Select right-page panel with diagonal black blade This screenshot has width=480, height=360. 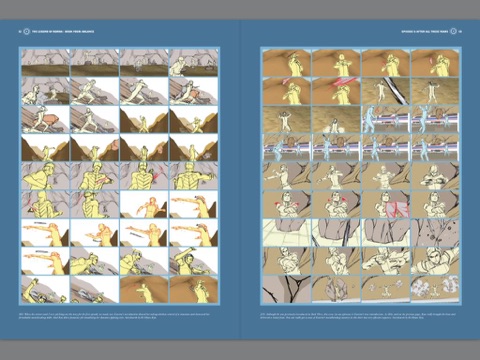pos(385,91)
